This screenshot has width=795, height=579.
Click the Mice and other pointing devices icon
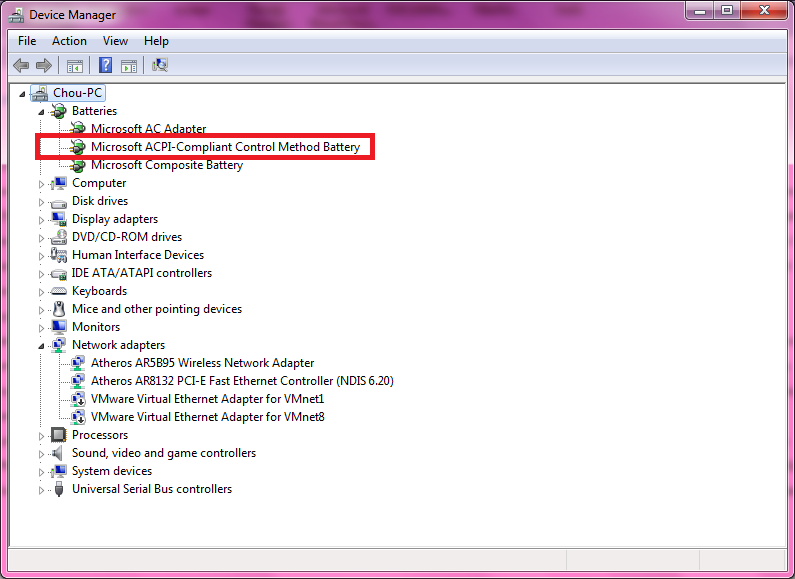pyautogui.click(x=59, y=309)
